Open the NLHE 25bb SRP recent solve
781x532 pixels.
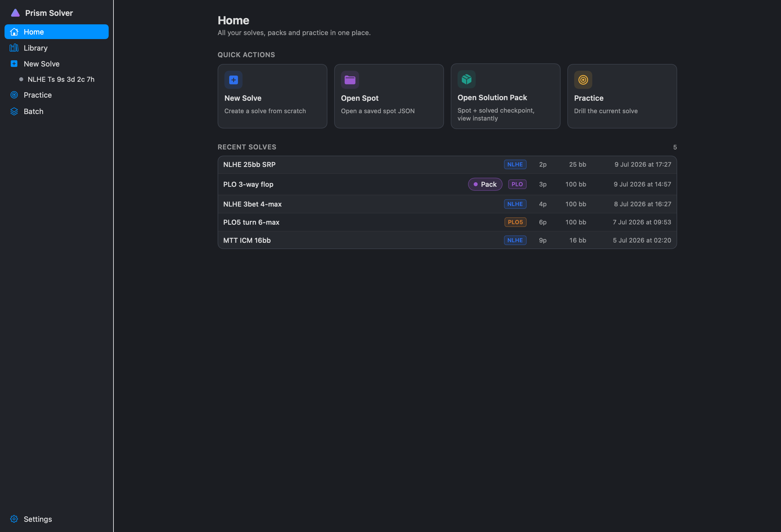[x=447, y=164]
